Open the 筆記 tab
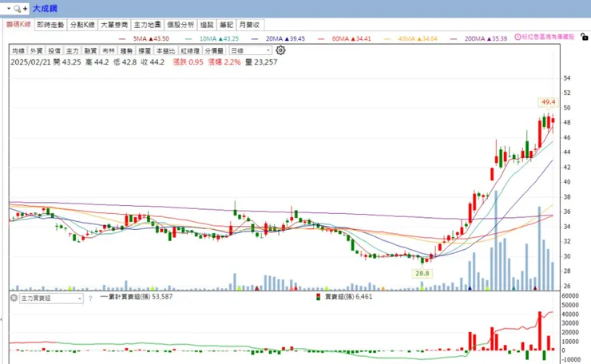591x364 pixels. pyautogui.click(x=227, y=25)
